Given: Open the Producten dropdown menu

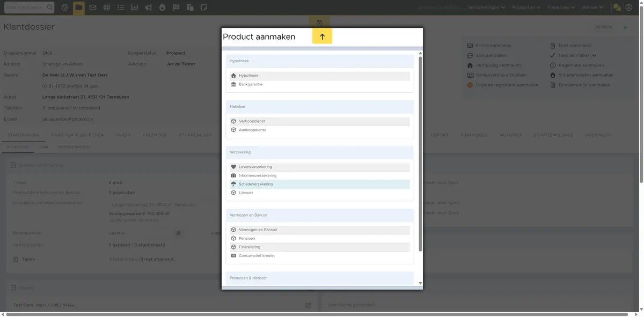Looking at the screenshot, I should click(526, 8).
